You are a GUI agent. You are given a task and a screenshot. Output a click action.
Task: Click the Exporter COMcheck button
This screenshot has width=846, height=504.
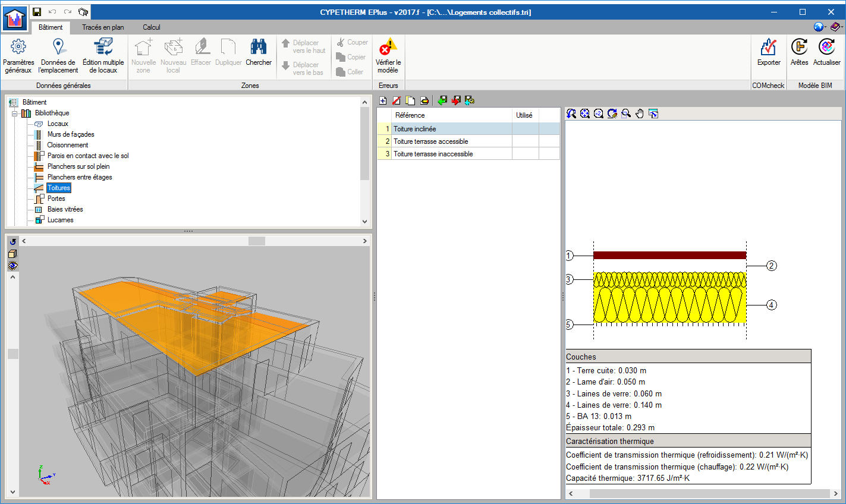click(x=769, y=52)
